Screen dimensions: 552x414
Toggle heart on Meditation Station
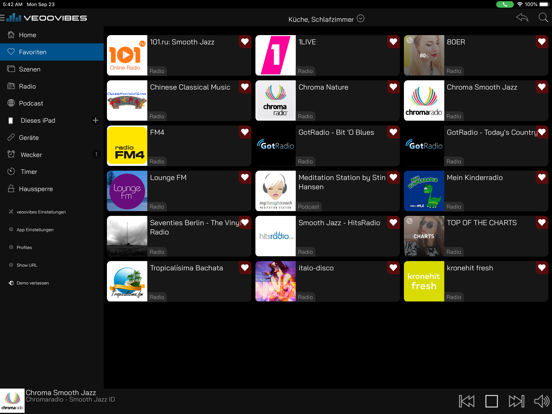[393, 177]
